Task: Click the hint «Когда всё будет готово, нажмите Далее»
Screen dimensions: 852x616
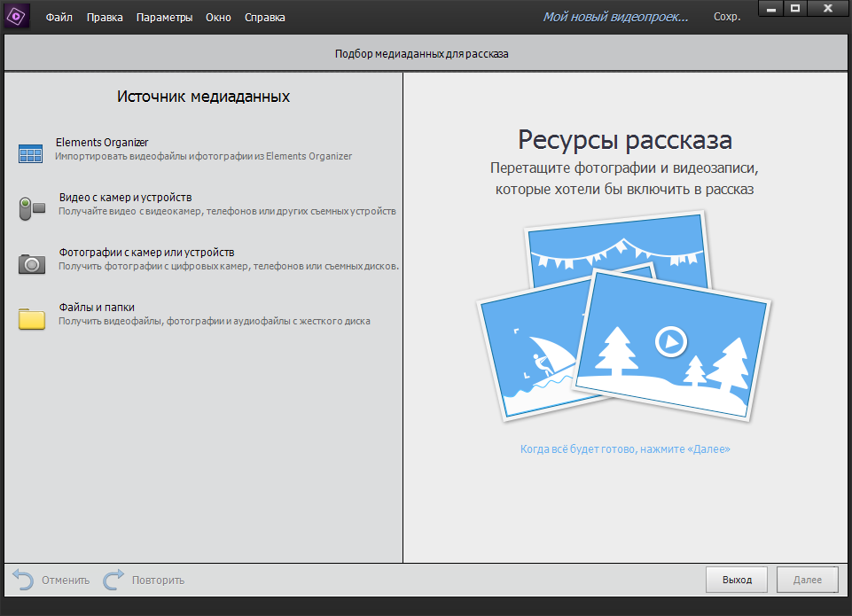Action: 626,448
